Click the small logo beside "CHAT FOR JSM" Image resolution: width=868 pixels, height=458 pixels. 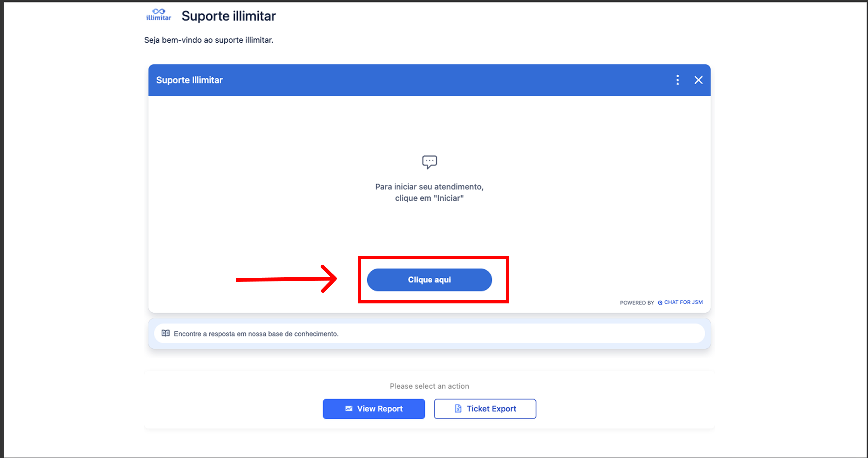660,302
